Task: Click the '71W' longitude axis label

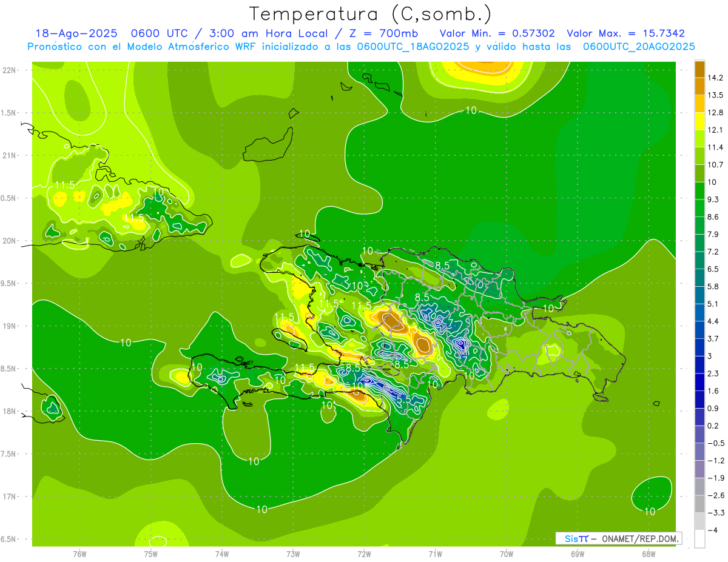Action: (x=435, y=554)
